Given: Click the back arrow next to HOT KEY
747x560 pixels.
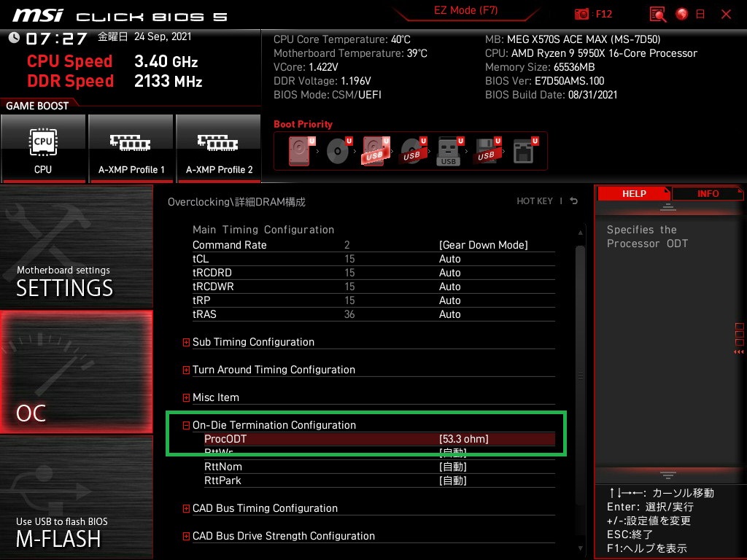Looking at the screenshot, I should coord(574,201).
